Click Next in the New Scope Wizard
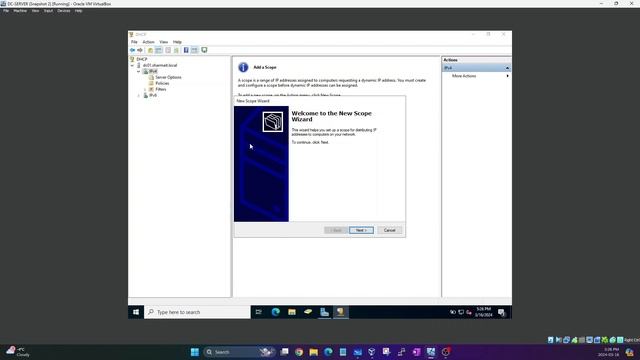The height and width of the screenshot is (360, 640). point(361,230)
